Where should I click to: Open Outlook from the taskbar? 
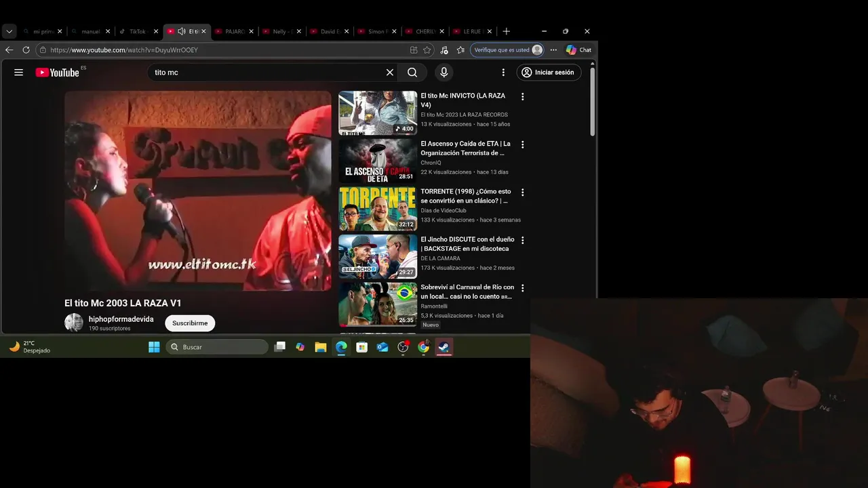tap(382, 347)
